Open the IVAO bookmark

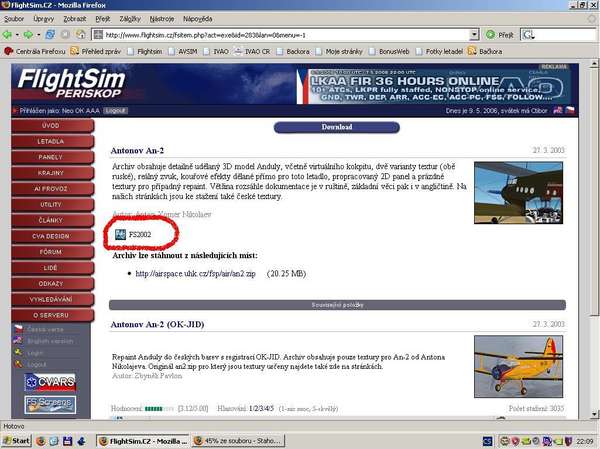[x=216, y=51]
